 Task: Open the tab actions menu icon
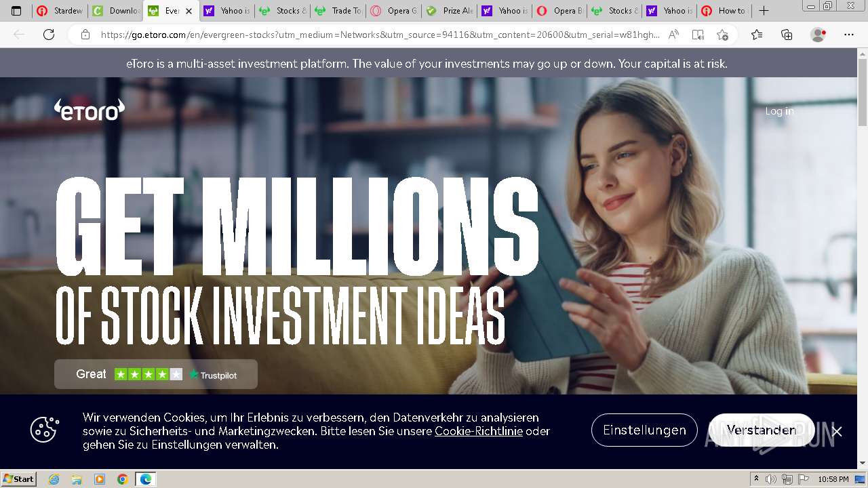tap(17, 11)
